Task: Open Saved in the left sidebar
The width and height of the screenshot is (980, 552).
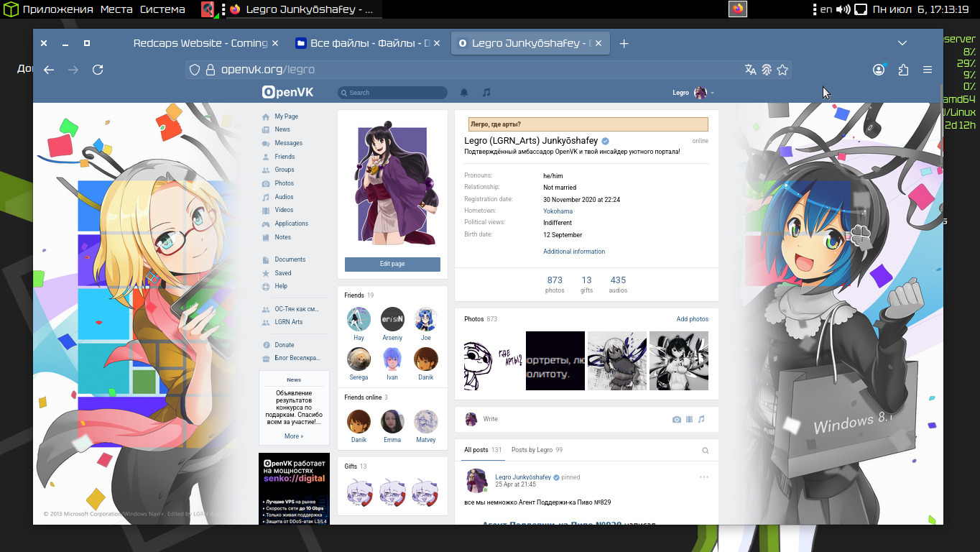Action: (282, 273)
